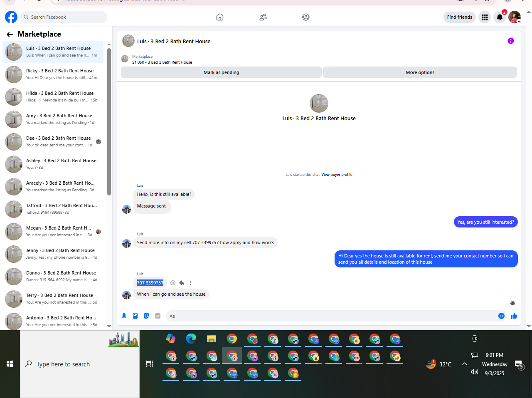
Task: Click the highlighted 707 3399757 message
Action: [150, 283]
